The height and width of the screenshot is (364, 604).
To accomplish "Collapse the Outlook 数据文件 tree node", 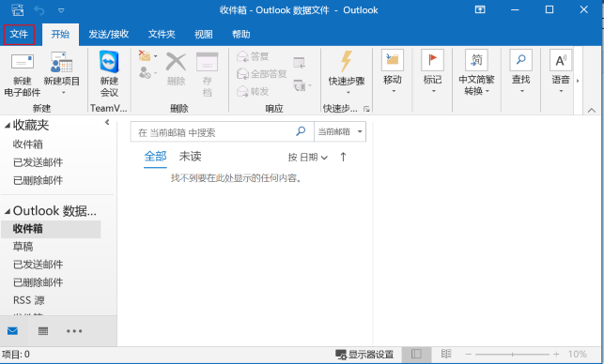I will (x=7, y=211).
